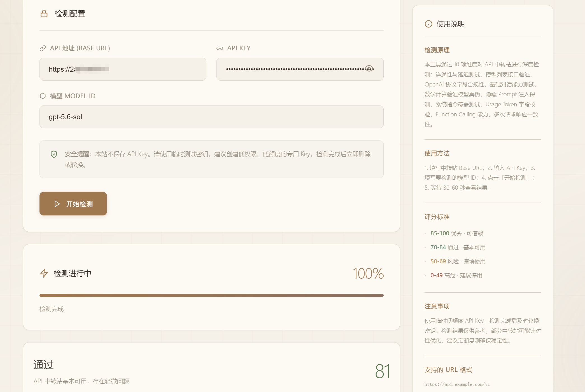The height and width of the screenshot is (392, 585).
Task: Click the hexagon icon beside 模型 MODEL ID
Action: coord(43,96)
